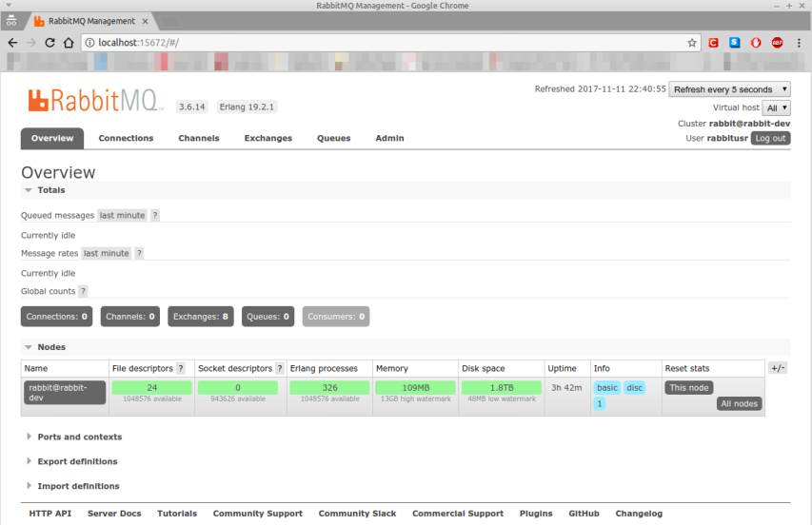Expand the Ports and contexts section
This screenshot has width=812, height=525.
pos(79,437)
